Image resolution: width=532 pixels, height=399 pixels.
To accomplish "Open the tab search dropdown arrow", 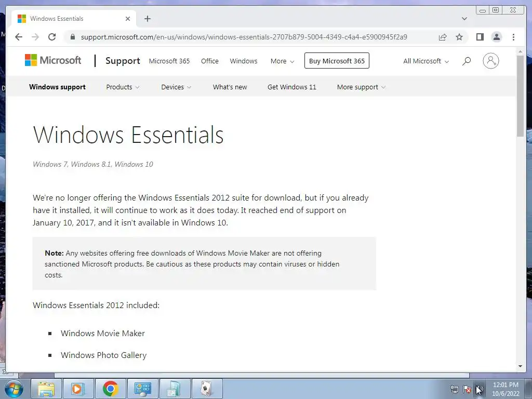I will tap(464, 19).
